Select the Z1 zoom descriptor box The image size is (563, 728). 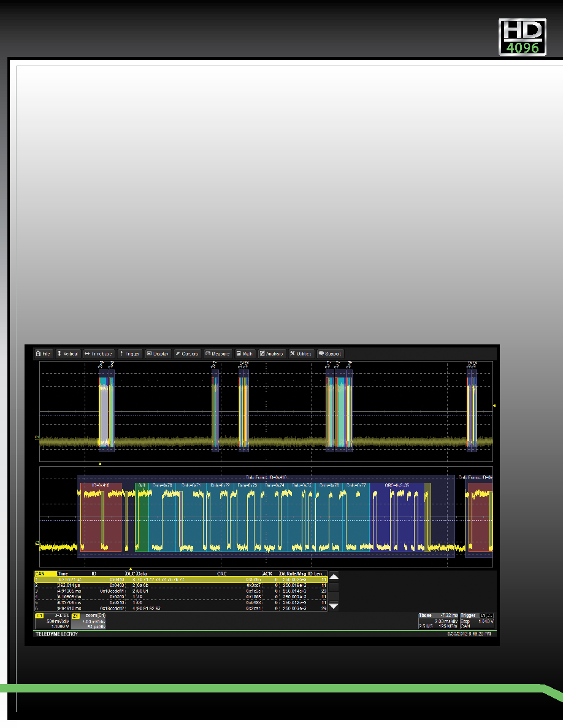click(x=89, y=621)
